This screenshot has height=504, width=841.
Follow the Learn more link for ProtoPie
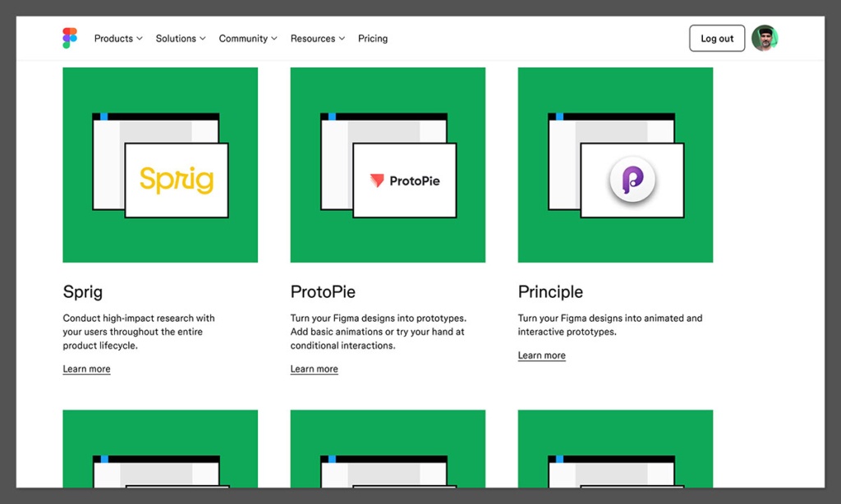pyautogui.click(x=314, y=369)
